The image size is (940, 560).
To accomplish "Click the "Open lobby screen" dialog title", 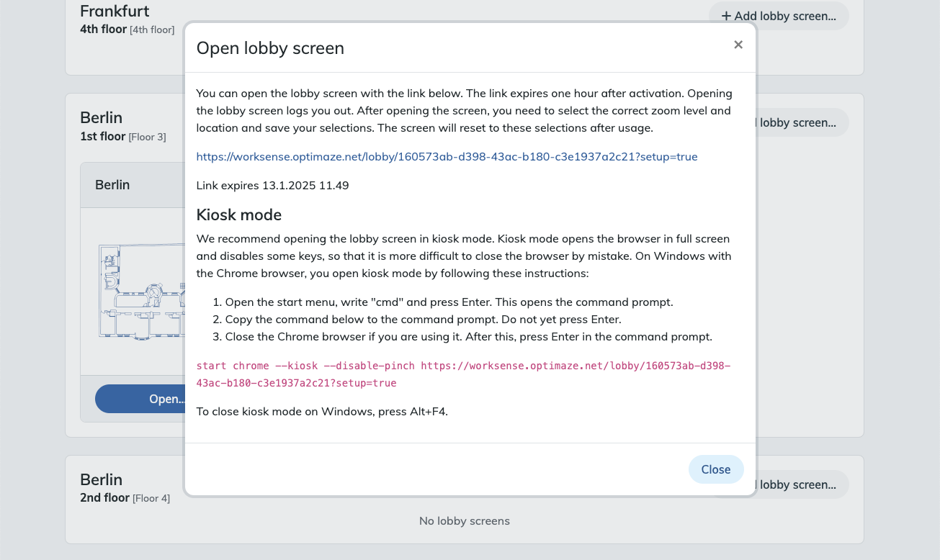I will [x=270, y=48].
